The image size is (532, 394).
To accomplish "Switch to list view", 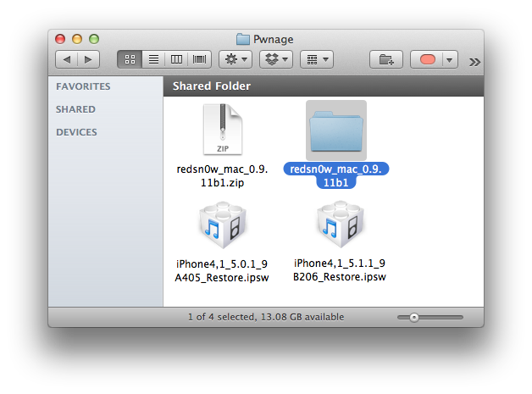I will click(153, 59).
